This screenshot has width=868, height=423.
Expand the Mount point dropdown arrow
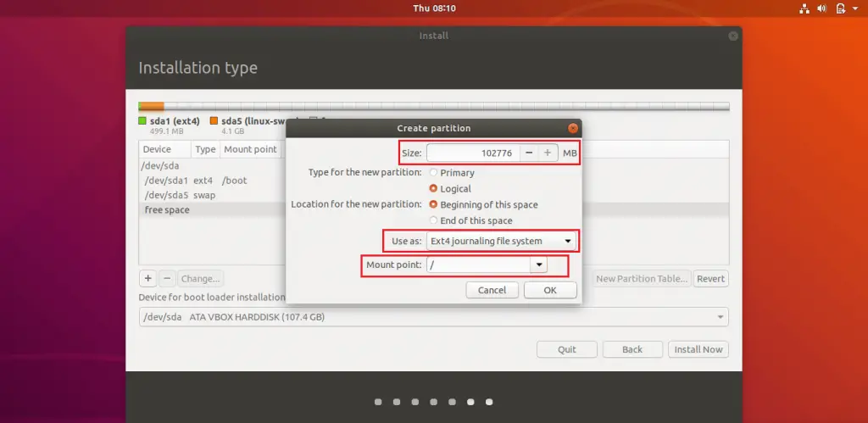click(537, 265)
